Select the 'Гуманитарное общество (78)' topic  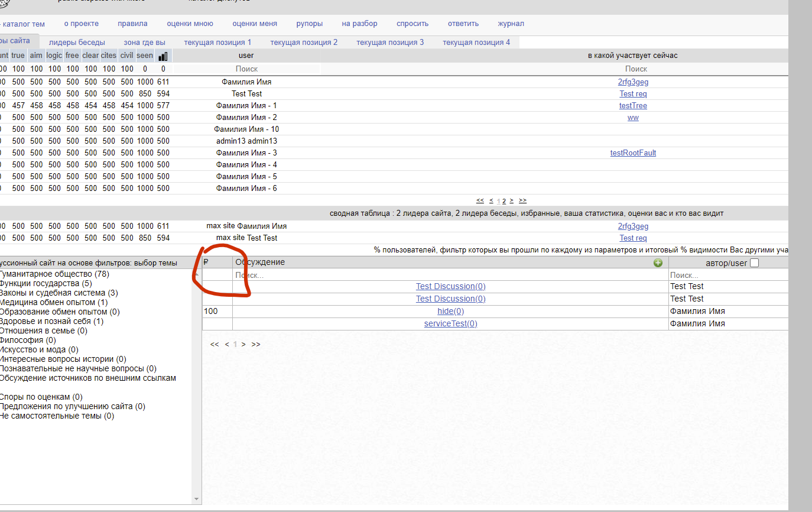tap(54, 274)
